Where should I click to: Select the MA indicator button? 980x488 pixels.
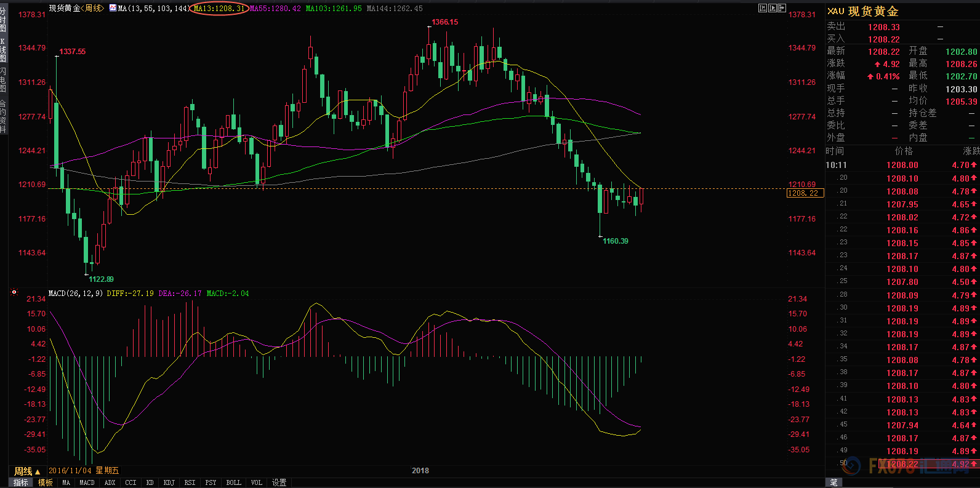point(66,483)
